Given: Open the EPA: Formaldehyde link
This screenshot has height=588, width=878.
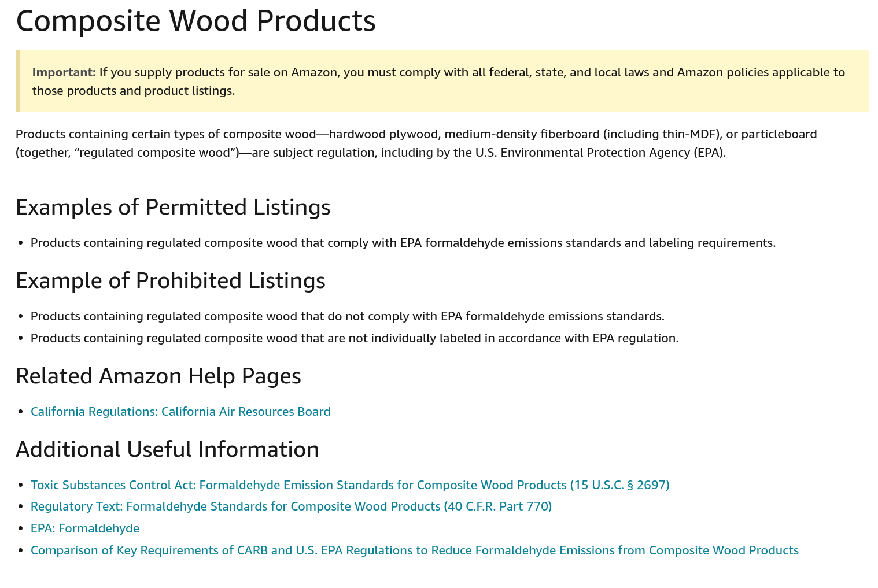Looking at the screenshot, I should coord(84,528).
